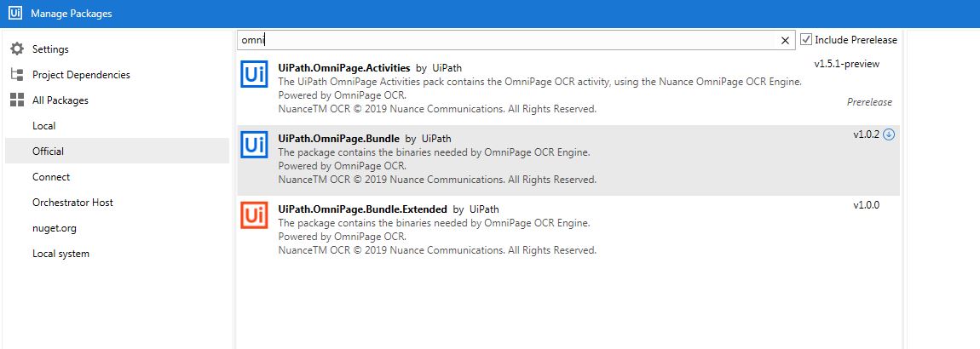Open Project Dependencies
980x349 pixels.
point(81,74)
